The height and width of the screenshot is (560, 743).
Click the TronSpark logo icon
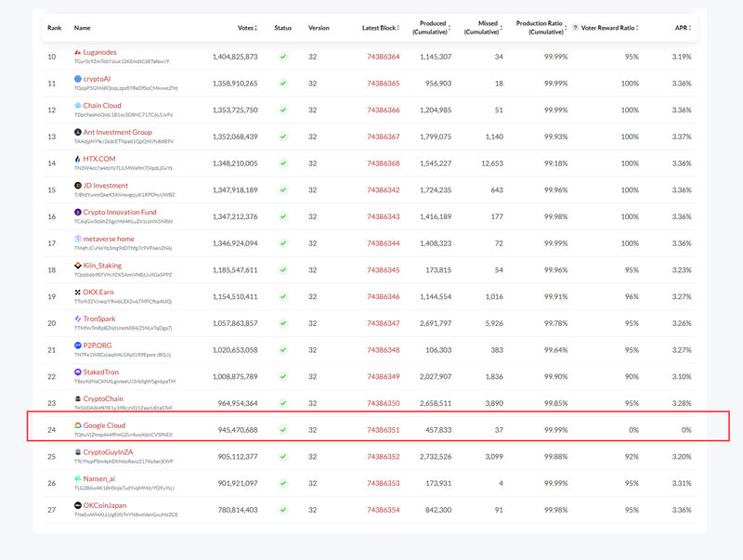tap(78, 319)
